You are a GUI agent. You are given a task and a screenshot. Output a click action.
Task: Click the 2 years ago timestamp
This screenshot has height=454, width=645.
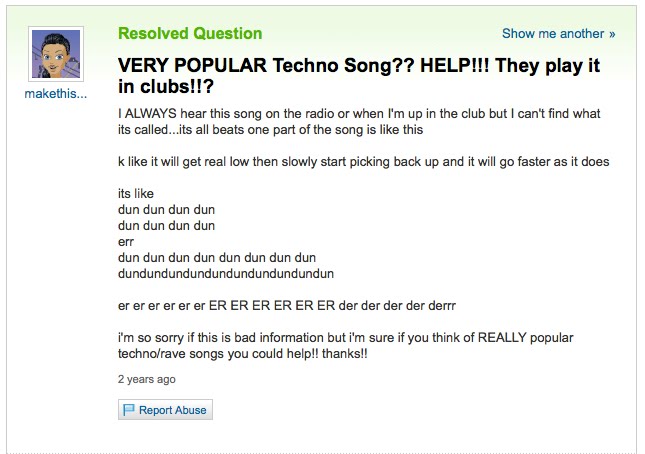click(x=146, y=379)
